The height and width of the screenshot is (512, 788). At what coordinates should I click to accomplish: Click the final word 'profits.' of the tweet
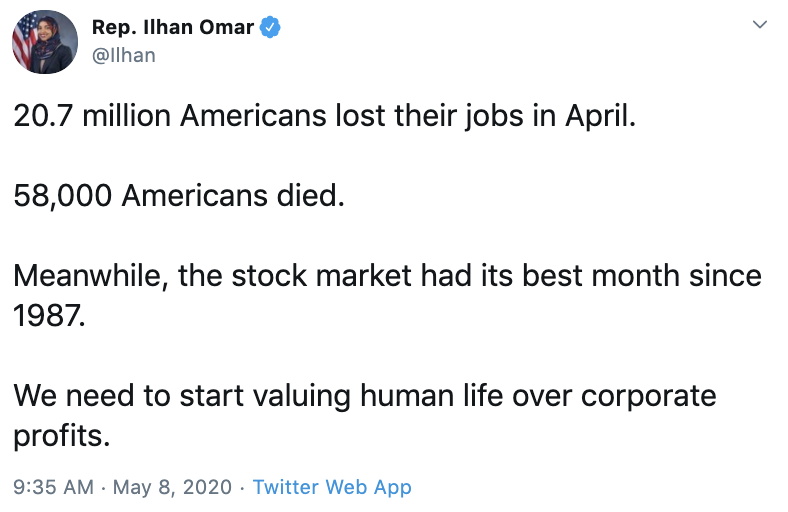coord(61,436)
